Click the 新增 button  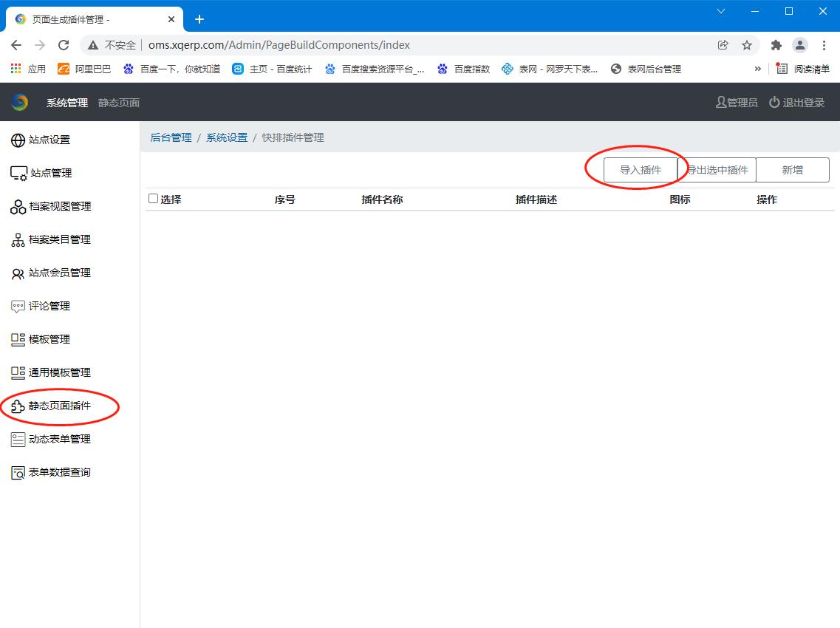coord(793,169)
